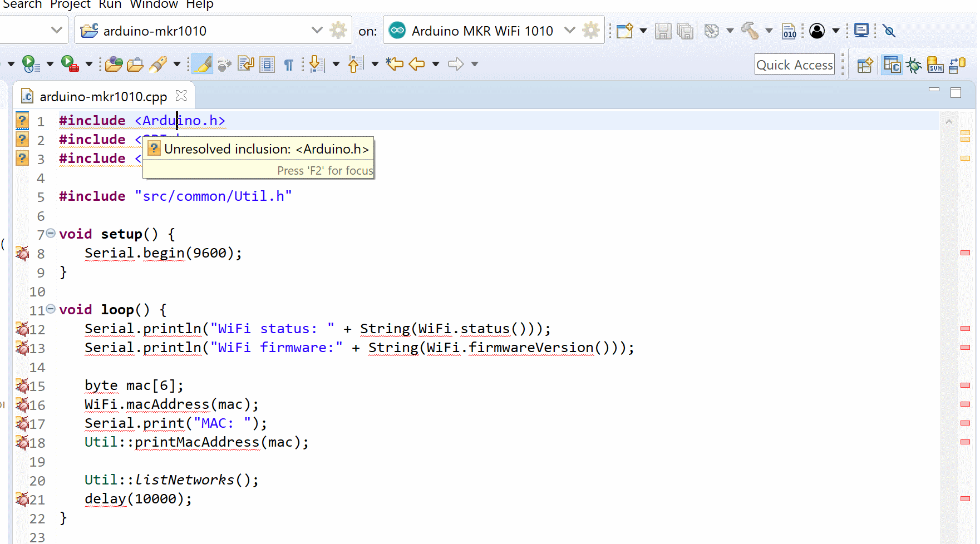Click the warning marker on line 1
Viewport: 980px width, 544px height.
[22, 120]
